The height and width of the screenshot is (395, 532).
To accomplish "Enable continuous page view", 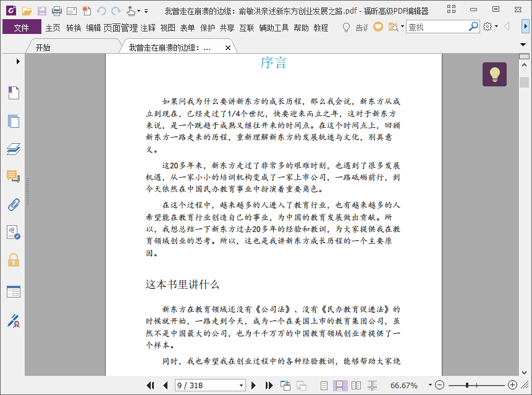I will 340,385.
